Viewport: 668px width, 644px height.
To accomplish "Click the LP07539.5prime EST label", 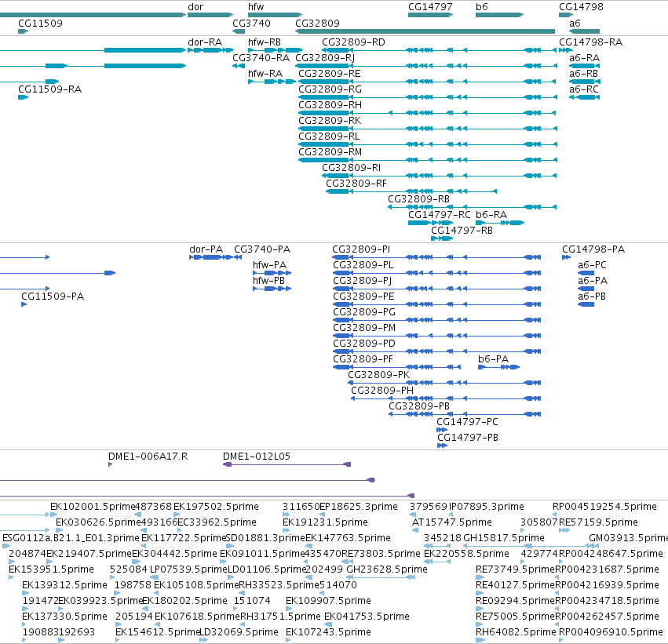I will point(188,569).
